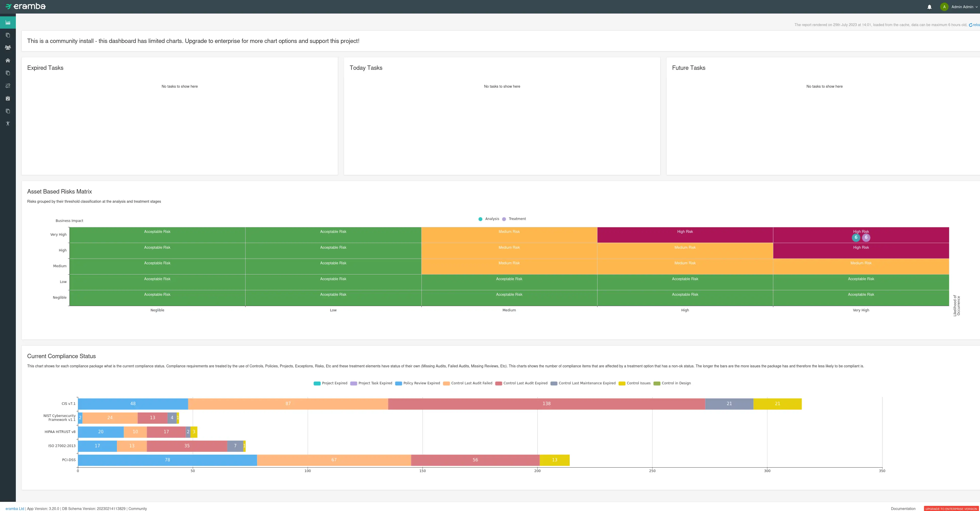Click the 138 segment of CIS v7.1 bar
The height and width of the screenshot is (511, 980).
point(546,404)
